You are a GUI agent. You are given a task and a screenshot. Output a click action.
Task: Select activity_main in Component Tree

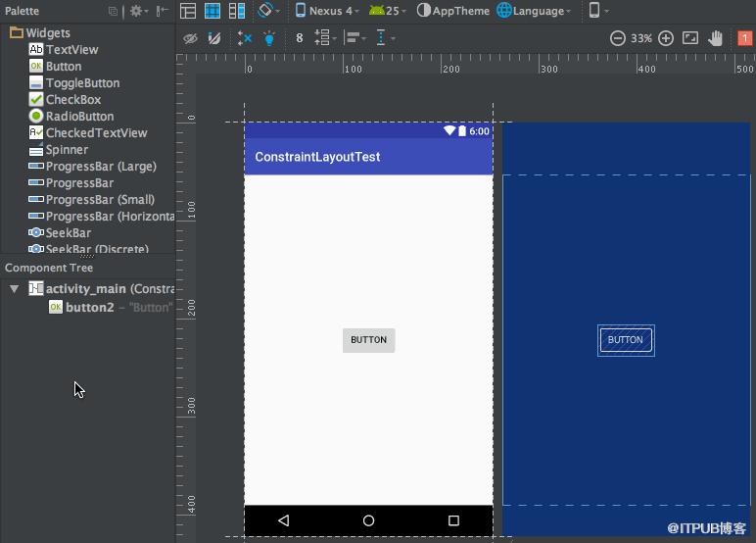coord(101,288)
